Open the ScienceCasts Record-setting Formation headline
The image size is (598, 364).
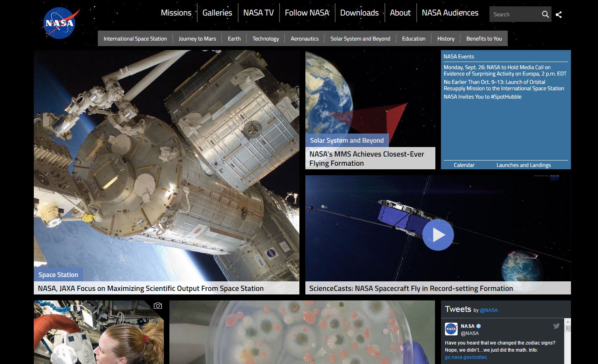411,288
